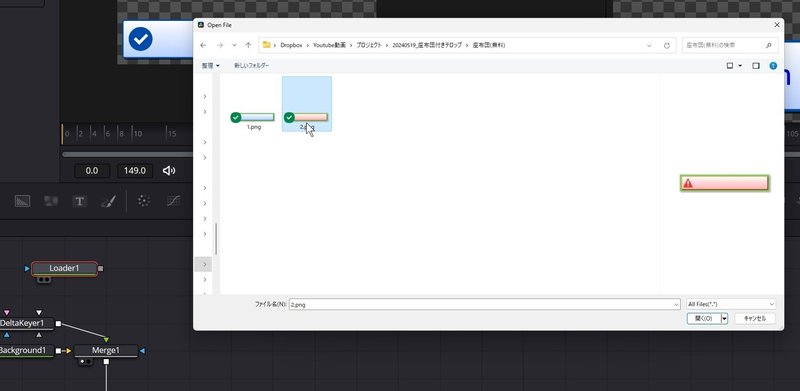Click the current time field showing 0.0
Screen dimensions: 800x391
click(x=92, y=170)
